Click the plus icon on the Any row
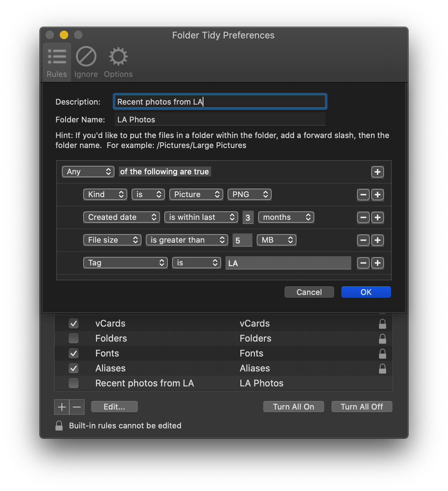 [377, 172]
